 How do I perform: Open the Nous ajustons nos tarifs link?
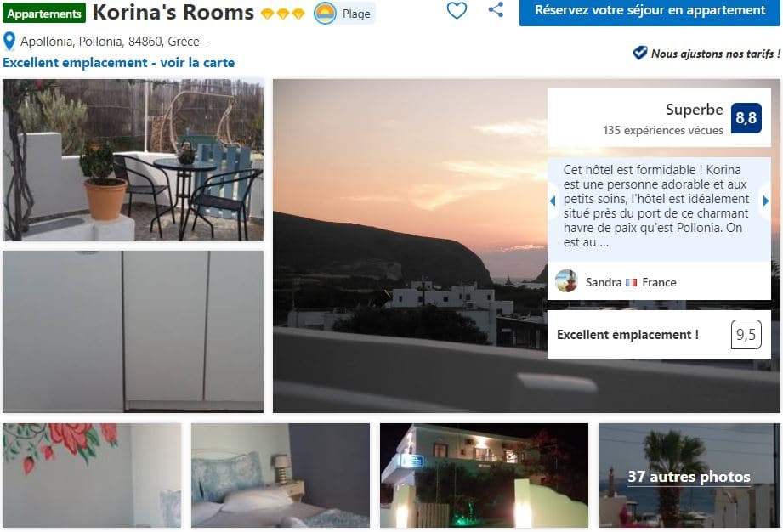pos(716,54)
